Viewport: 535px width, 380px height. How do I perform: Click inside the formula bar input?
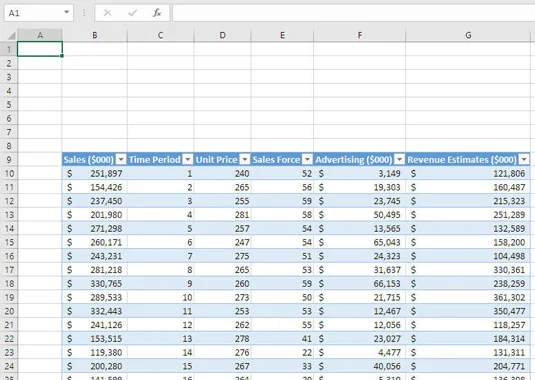click(x=353, y=13)
